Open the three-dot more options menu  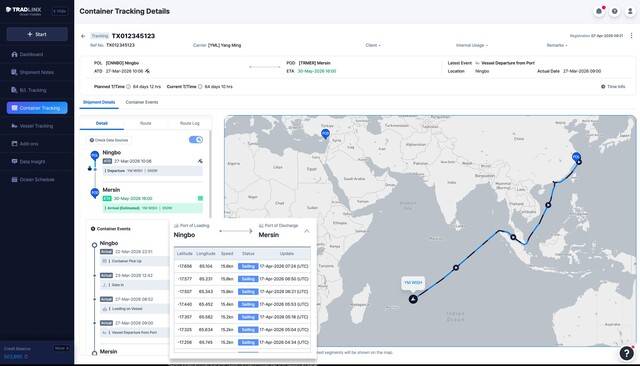[631, 36]
